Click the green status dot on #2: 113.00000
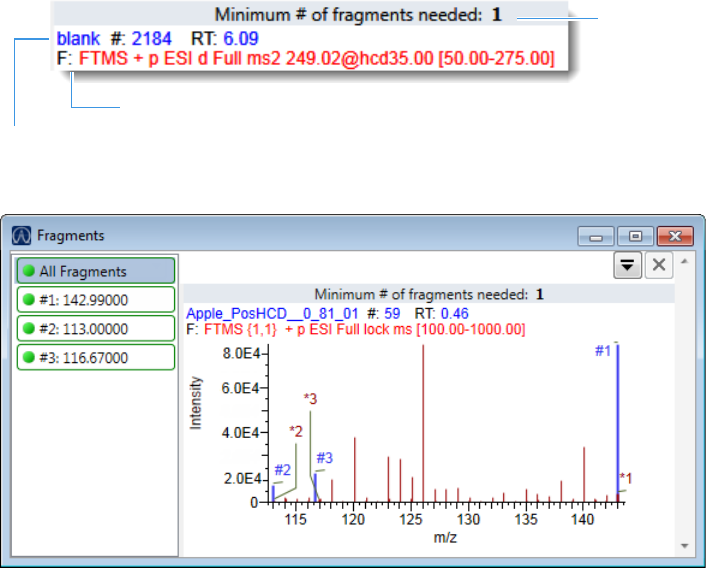This screenshot has width=706, height=568. pyautogui.click(x=29, y=328)
